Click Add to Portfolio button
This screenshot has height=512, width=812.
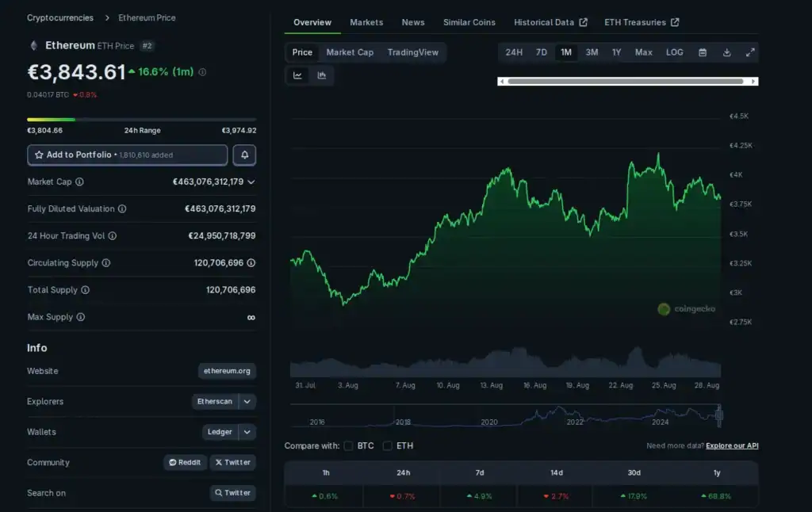pyautogui.click(x=128, y=155)
